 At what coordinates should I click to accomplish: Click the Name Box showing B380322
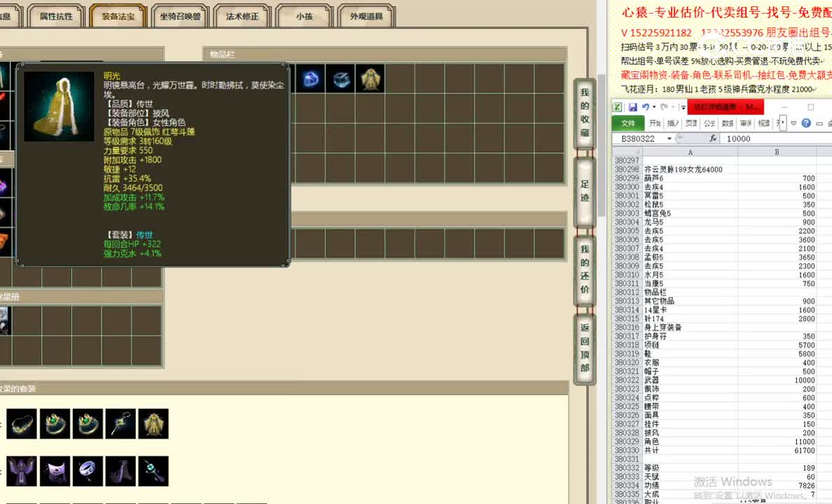tap(639, 139)
